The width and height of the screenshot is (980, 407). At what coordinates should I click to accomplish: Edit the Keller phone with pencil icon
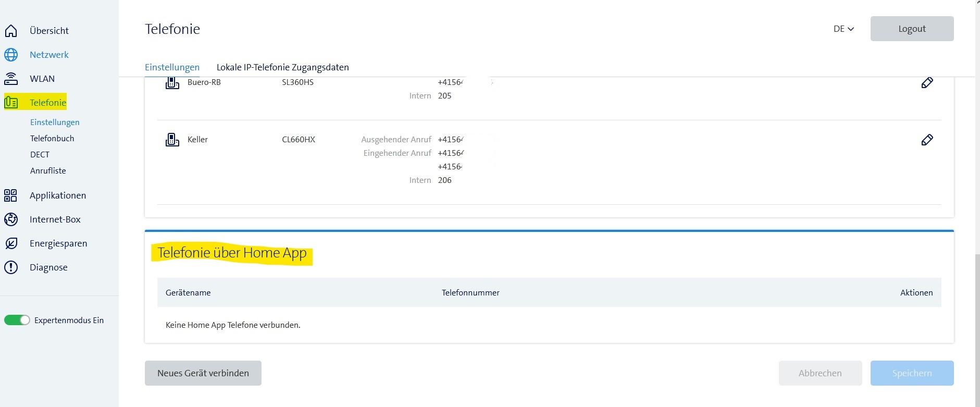927,140
